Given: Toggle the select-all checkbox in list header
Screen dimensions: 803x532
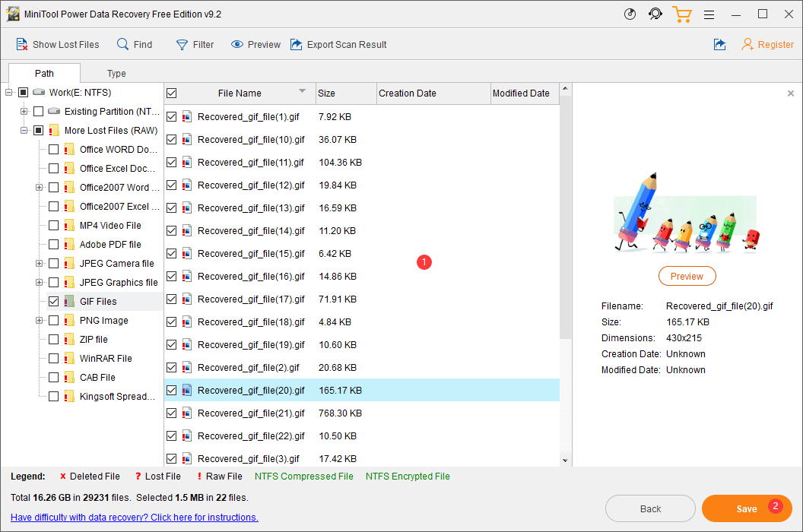Looking at the screenshot, I should point(171,93).
